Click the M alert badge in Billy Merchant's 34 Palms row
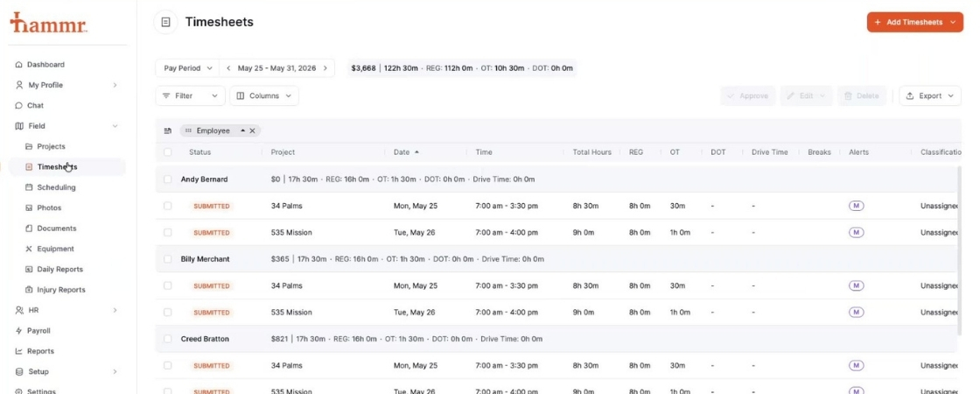 pos(857,285)
